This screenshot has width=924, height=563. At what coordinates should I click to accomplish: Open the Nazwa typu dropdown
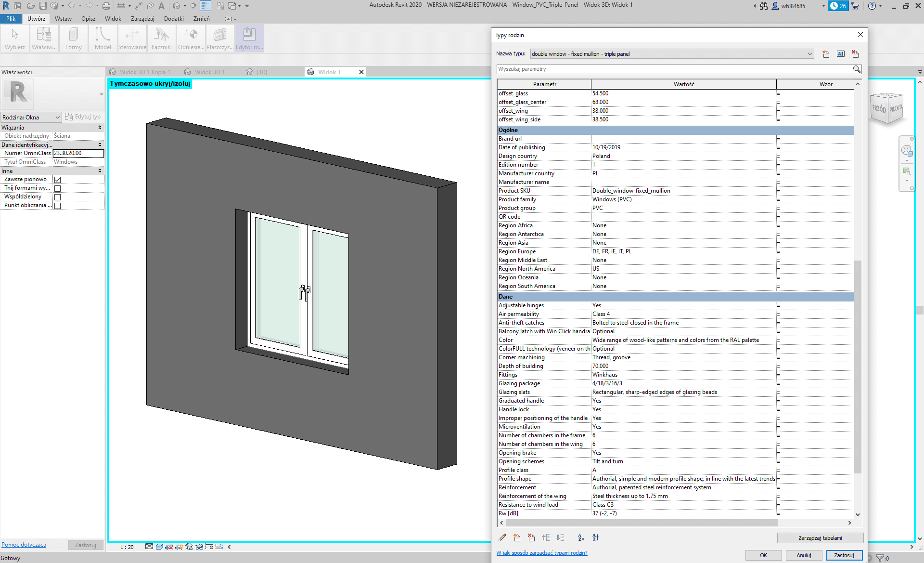click(x=809, y=53)
